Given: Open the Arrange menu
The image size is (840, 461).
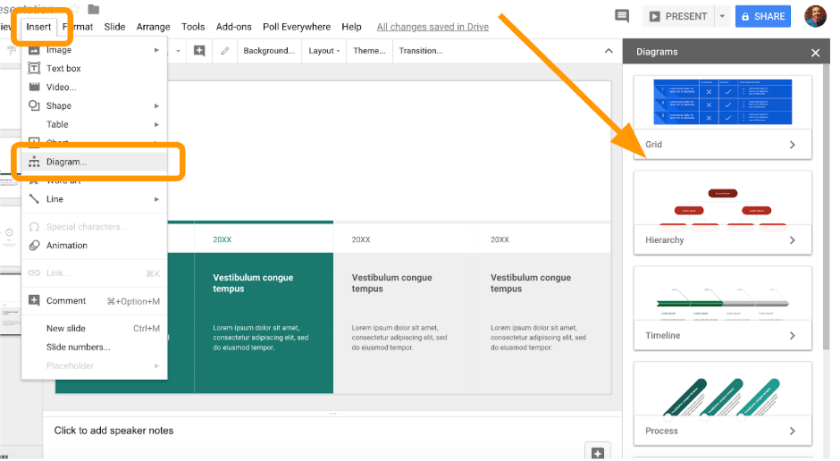Looking at the screenshot, I should 154,27.
